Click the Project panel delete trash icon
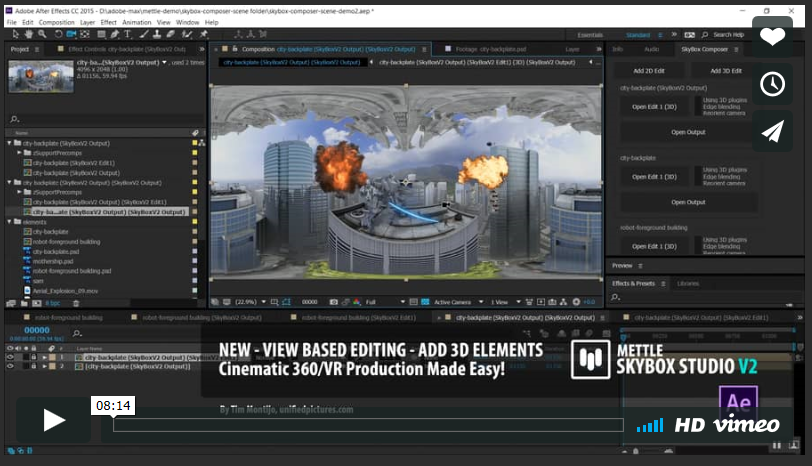This screenshot has width=812, height=466. [76, 303]
